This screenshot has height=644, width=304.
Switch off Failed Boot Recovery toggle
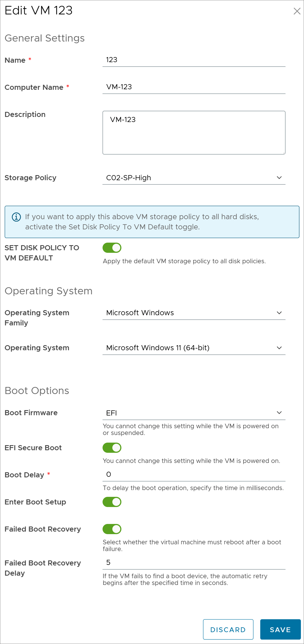tap(112, 529)
